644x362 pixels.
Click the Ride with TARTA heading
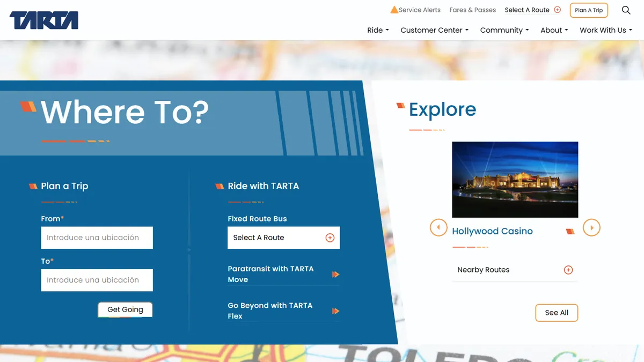pyautogui.click(x=263, y=186)
